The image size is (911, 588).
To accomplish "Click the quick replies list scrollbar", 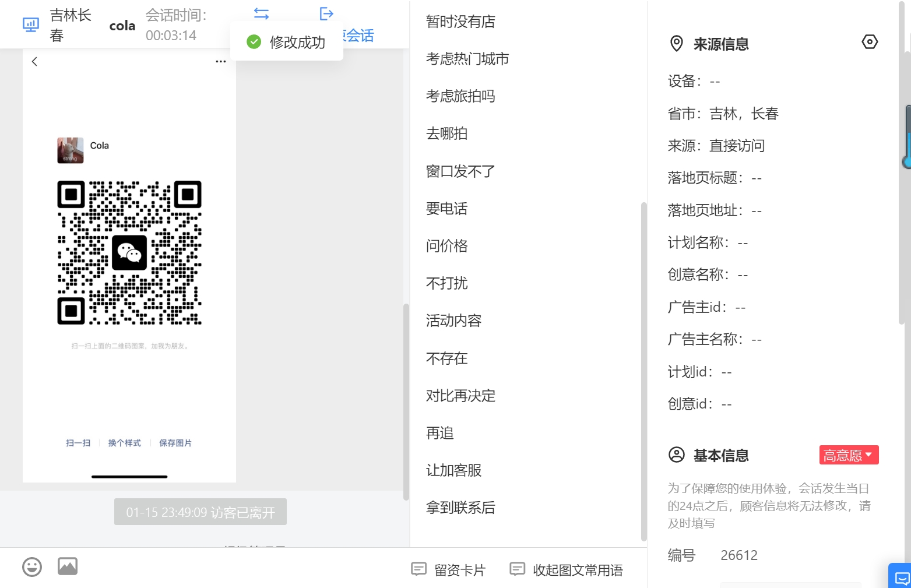I will [x=643, y=372].
